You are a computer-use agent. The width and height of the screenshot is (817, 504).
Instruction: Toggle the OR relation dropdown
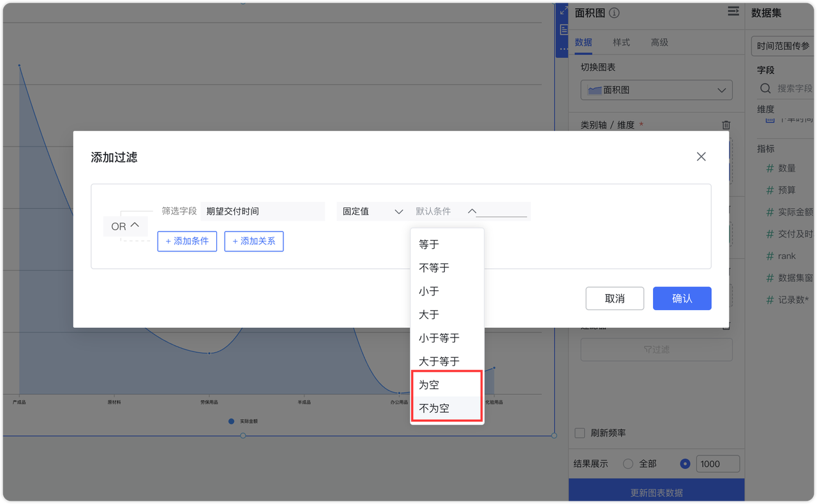[x=126, y=226]
